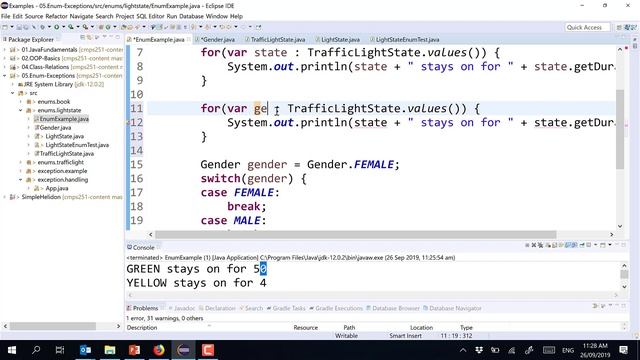The height and width of the screenshot is (360, 640).
Task: Click the Quick Access search field
Action: point(587,27)
